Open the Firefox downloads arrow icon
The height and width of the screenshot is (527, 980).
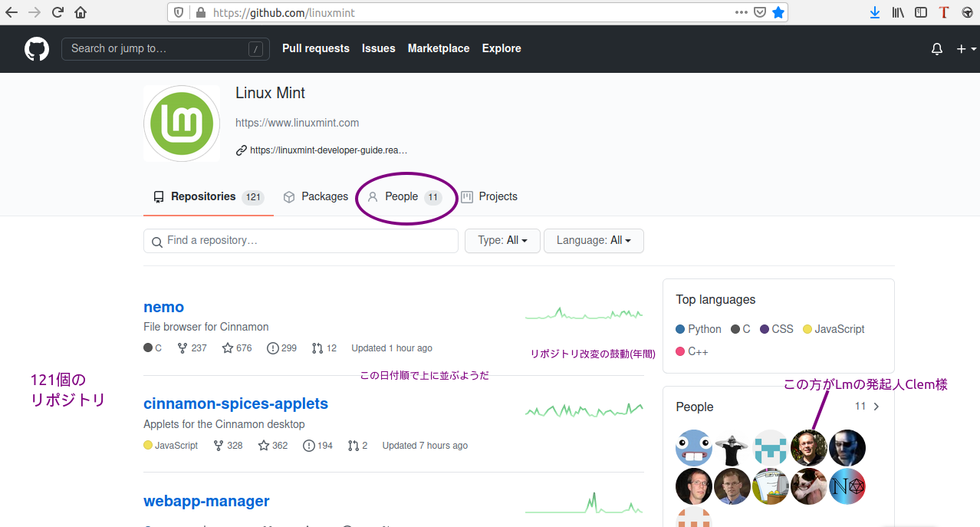coord(874,12)
